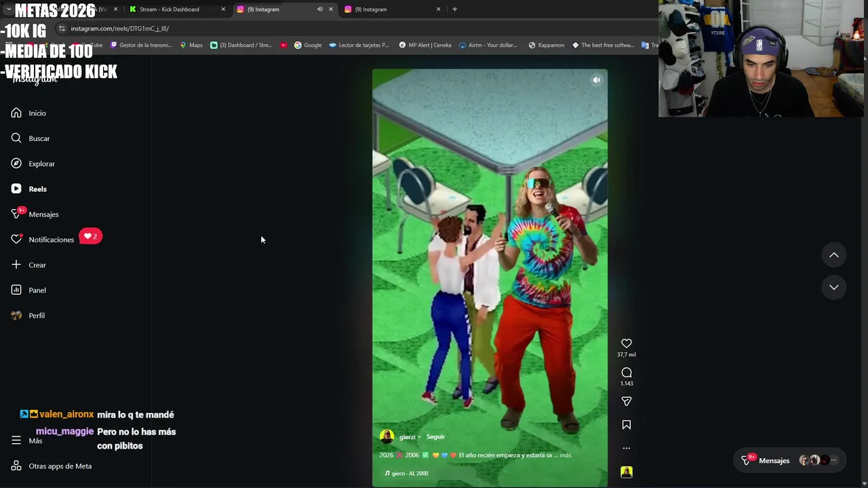Open gierzi's profile from username
Screen dimensions: 868x488
click(x=407, y=436)
